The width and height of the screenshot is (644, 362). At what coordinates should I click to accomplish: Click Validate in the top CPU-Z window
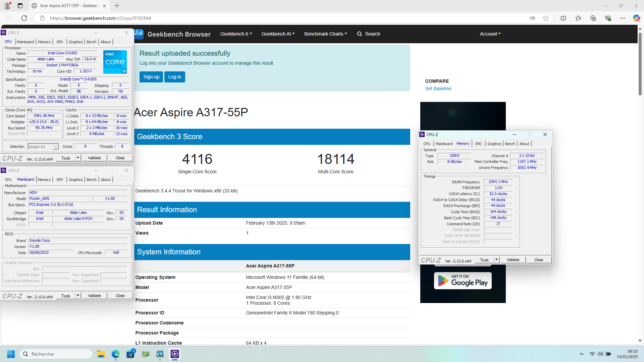click(94, 158)
